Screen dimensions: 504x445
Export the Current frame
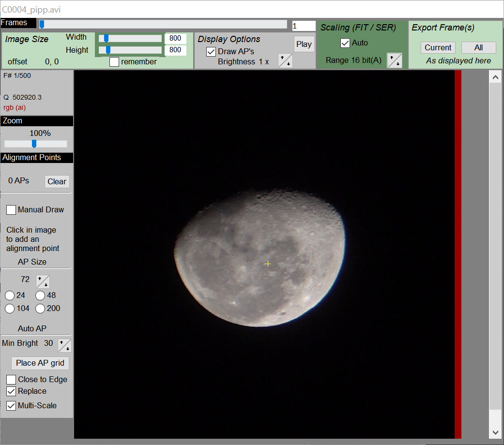(438, 47)
